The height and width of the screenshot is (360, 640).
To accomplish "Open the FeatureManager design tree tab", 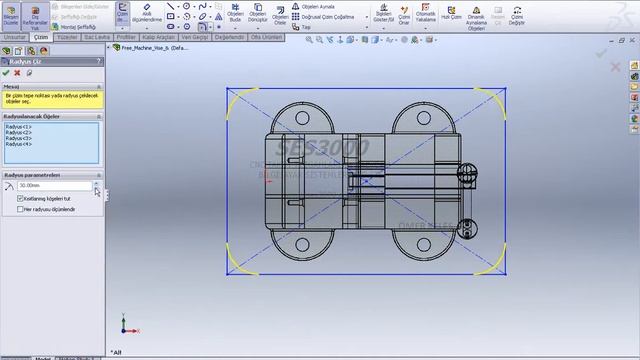I will click(x=6, y=51).
